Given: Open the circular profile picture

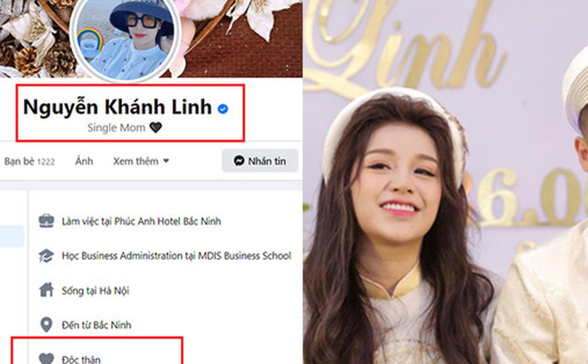Looking at the screenshot, I should [x=126, y=39].
